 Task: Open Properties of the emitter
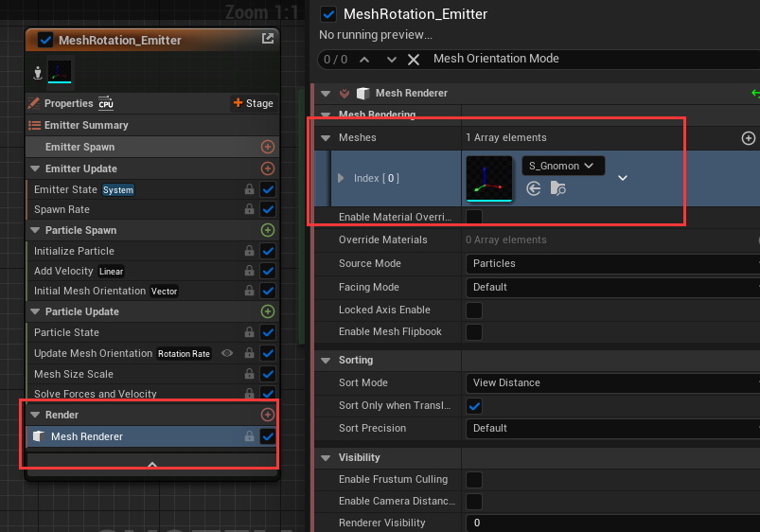point(68,103)
